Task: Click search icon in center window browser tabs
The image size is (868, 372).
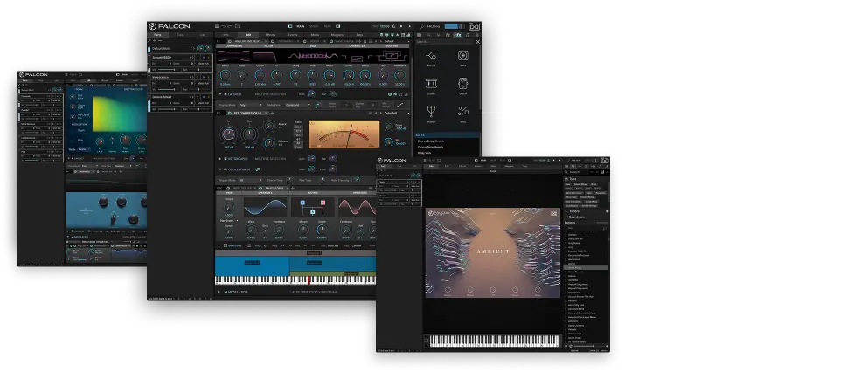Action: (429, 35)
